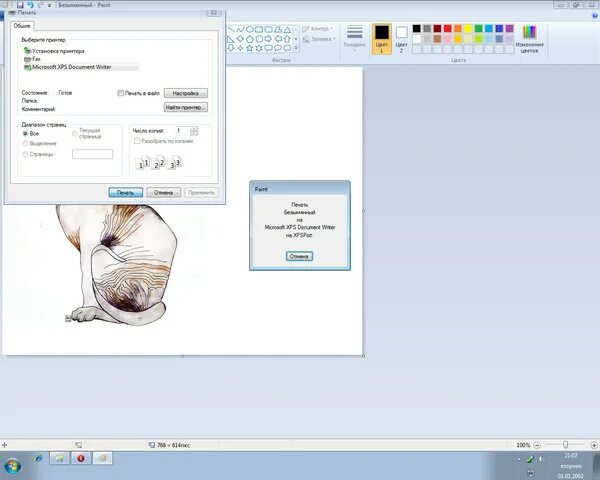
Task: Click the Число копий spinner field
Action: tap(186, 131)
